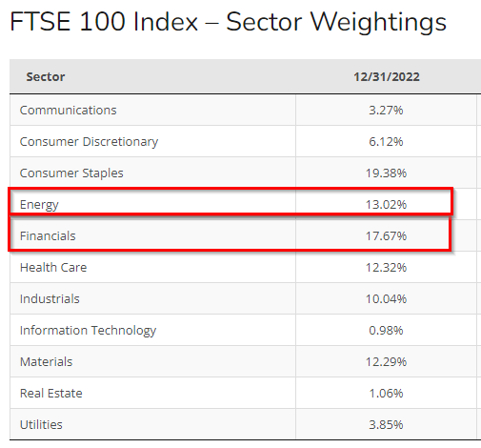Click the 12/31/2022 column header

pos(387,76)
